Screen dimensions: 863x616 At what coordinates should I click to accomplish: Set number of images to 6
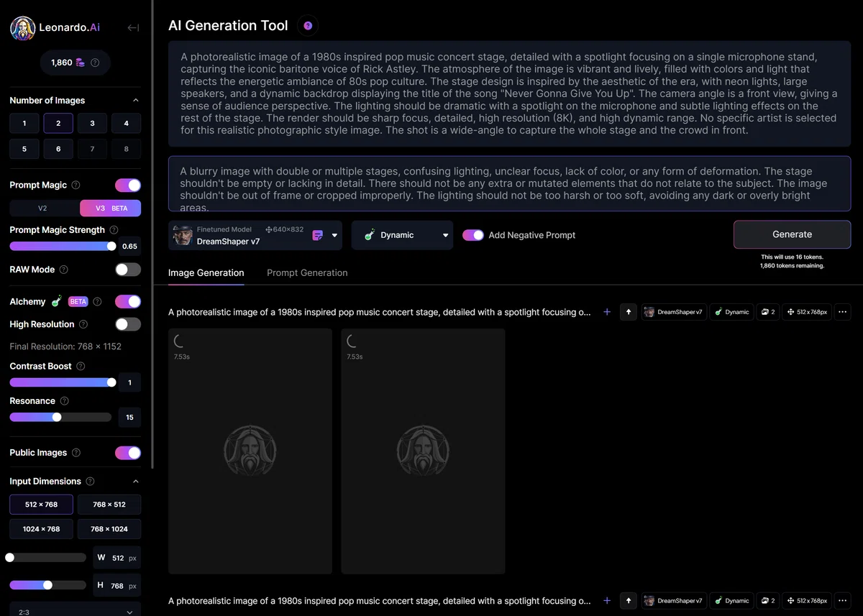58,149
